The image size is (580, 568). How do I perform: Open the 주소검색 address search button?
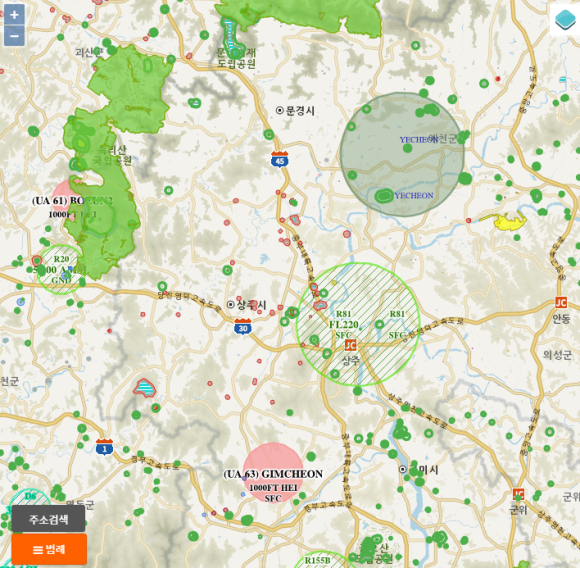(x=48, y=519)
